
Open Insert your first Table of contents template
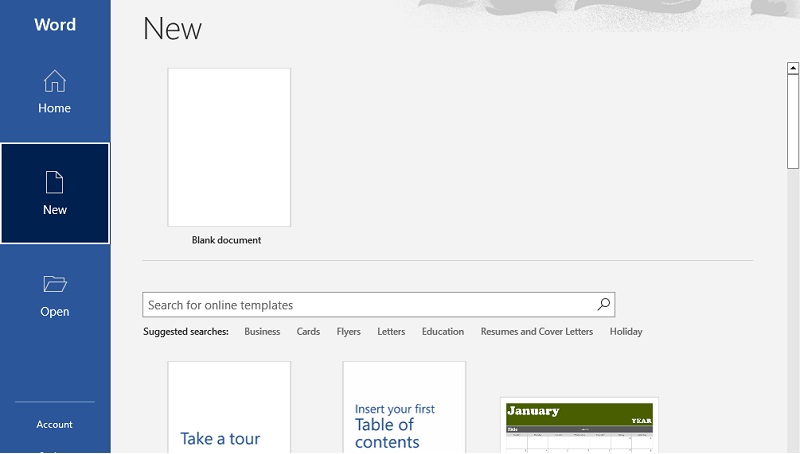click(x=404, y=407)
